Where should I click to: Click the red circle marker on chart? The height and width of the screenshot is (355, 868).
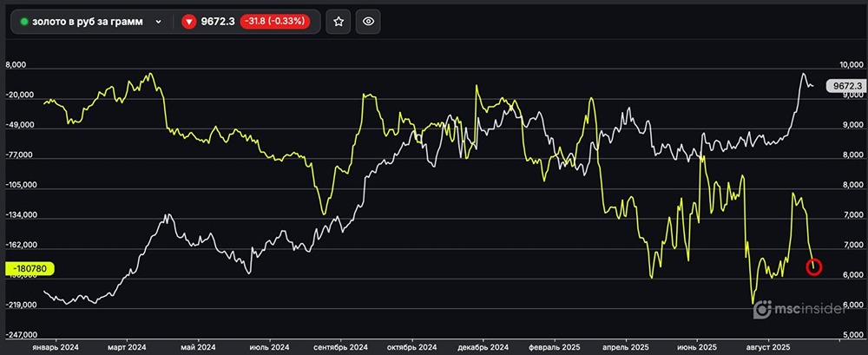(x=813, y=267)
